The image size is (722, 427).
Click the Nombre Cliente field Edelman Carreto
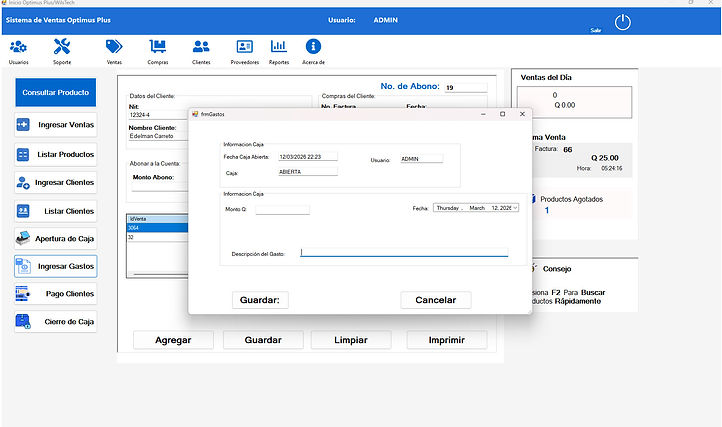click(x=158, y=136)
